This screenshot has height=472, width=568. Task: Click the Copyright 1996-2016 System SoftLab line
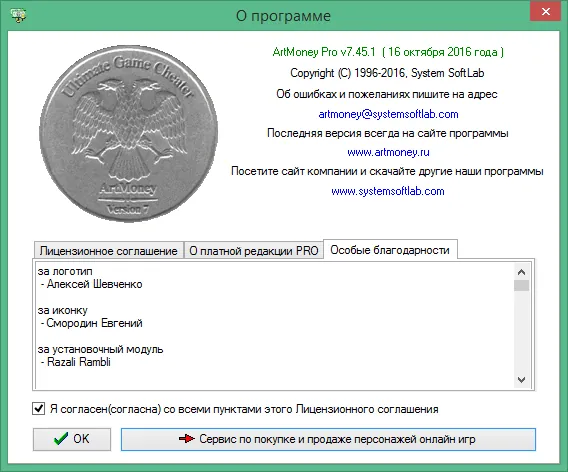click(387, 73)
